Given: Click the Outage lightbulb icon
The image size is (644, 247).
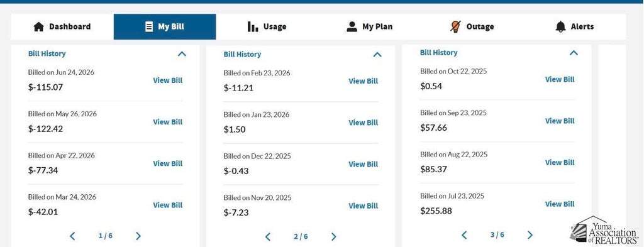Looking at the screenshot, I should [x=455, y=26].
